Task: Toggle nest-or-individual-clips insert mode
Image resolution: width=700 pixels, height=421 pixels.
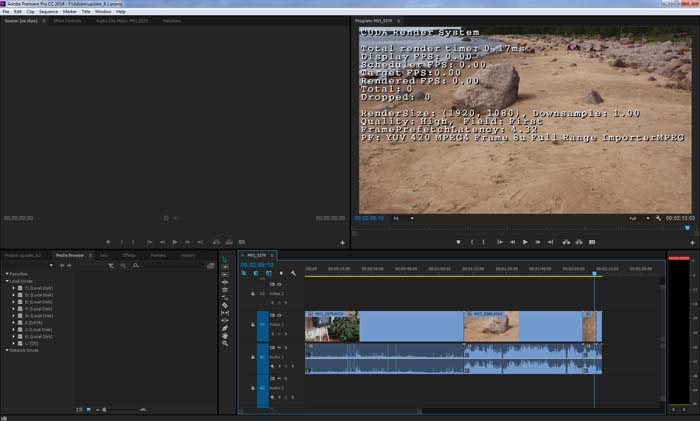Action: pos(244,273)
